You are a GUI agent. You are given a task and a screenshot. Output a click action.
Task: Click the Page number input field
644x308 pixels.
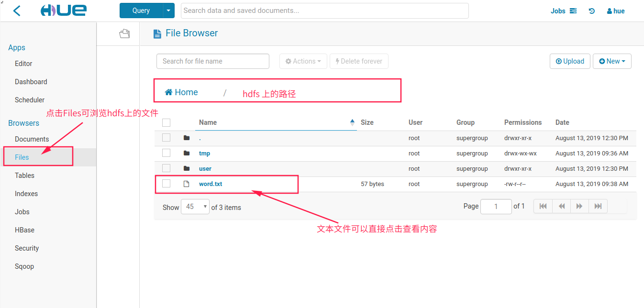(496, 207)
